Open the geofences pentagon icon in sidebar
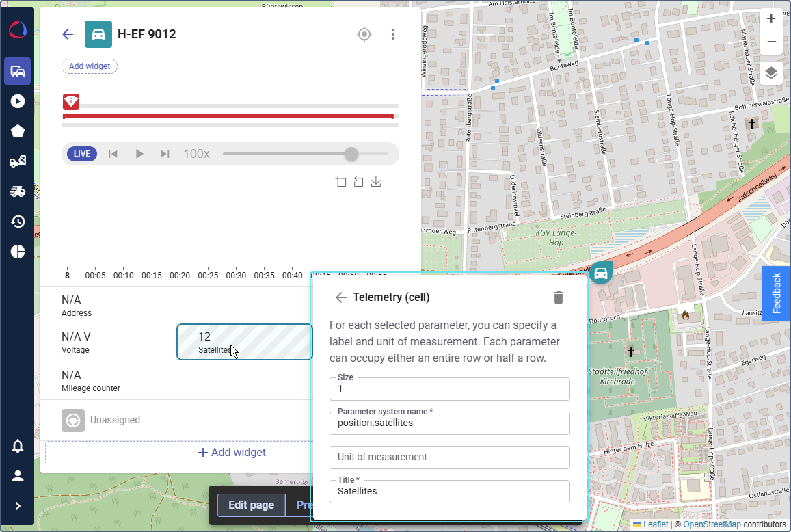This screenshot has width=791, height=532. [x=18, y=131]
